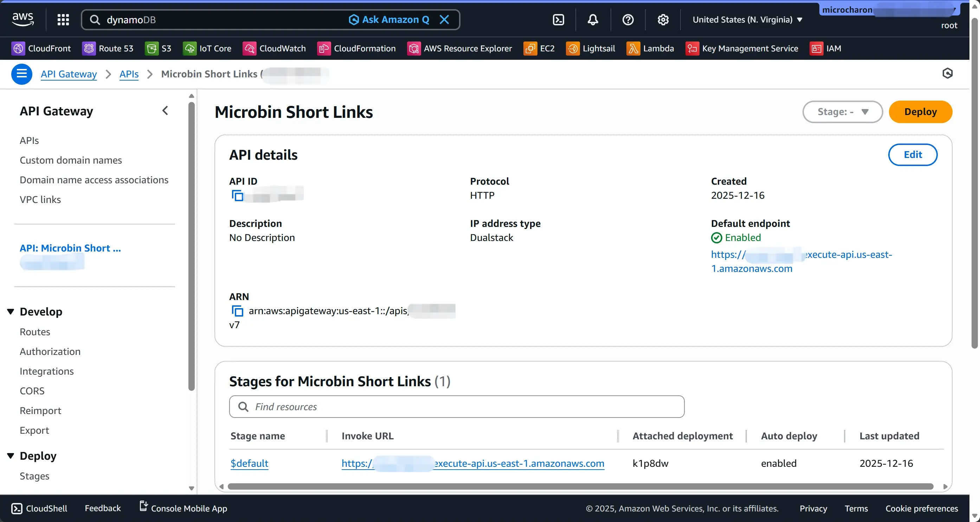Image resolution: width=980 pixels, height=522 pixels.
Task: Open the Stage selector dropdown
Action: tap(842, 112)
